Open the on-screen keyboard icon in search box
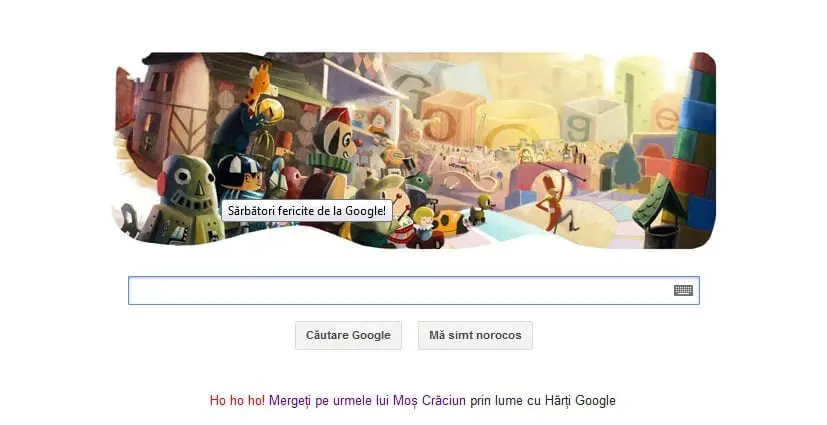 (683, 290)
